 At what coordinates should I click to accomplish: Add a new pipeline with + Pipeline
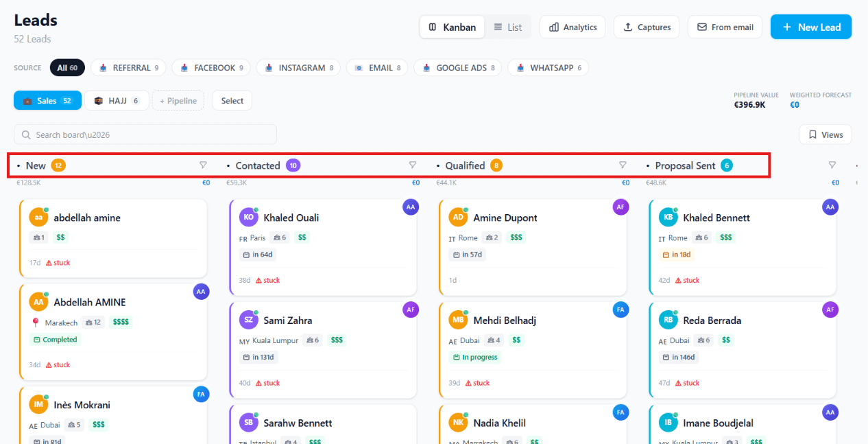pyautogui.click(x=178, y=101)
